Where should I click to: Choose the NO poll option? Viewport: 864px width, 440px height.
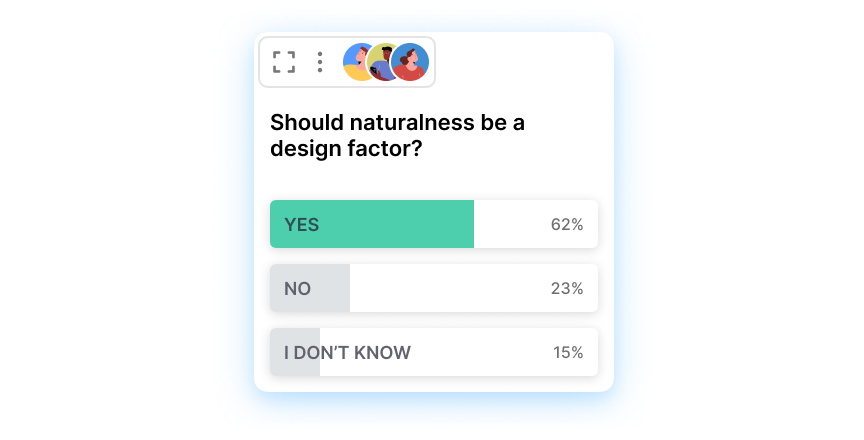433,288
